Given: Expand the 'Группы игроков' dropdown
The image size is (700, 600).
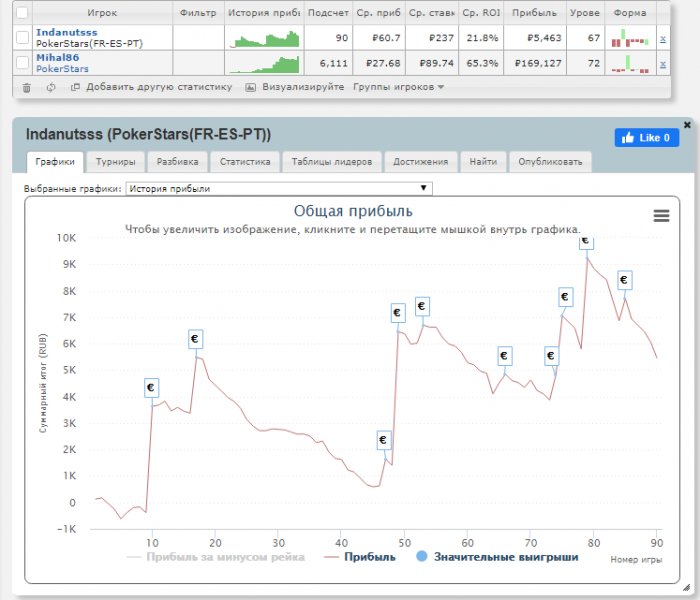Looking at the screenshot, I should click(x=398, y=87).
